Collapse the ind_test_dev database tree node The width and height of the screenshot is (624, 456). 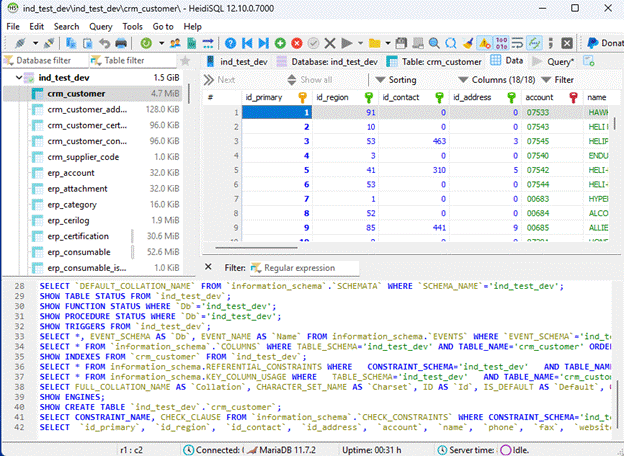pos(19,78)
